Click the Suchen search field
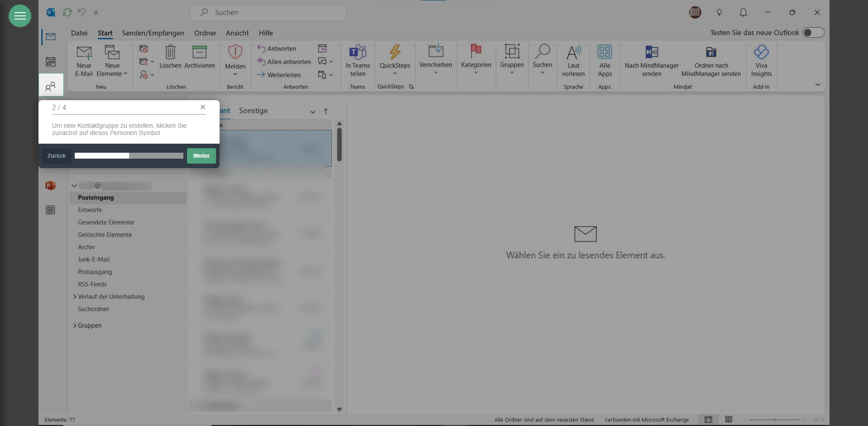Screen dimensions: 868x426 (x=268, y=12)
